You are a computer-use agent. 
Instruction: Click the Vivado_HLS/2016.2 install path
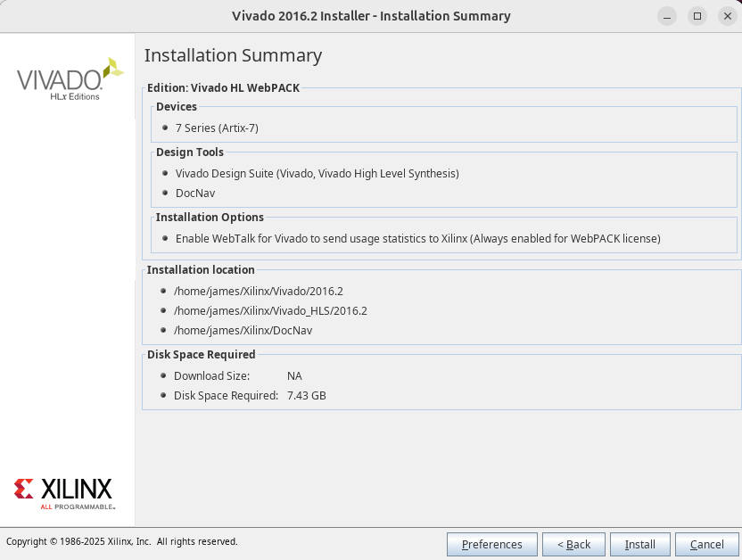(x=270, y=310)
